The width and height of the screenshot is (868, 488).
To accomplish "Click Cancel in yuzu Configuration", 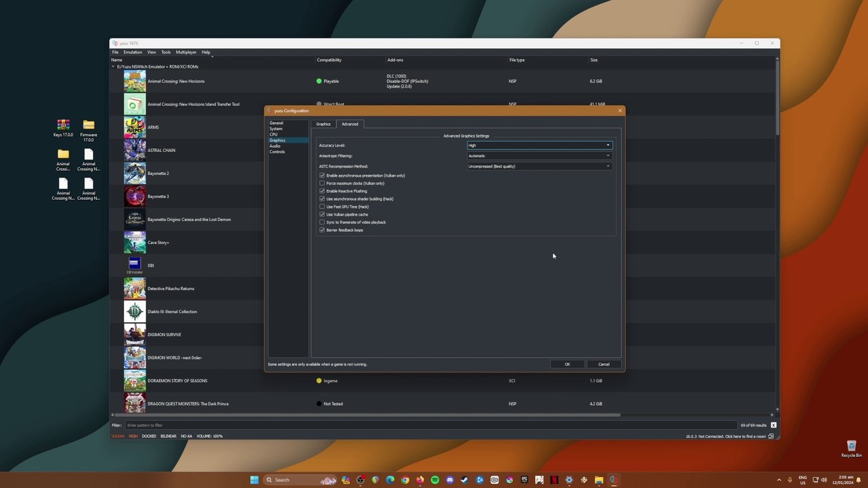I will point(604,364).
